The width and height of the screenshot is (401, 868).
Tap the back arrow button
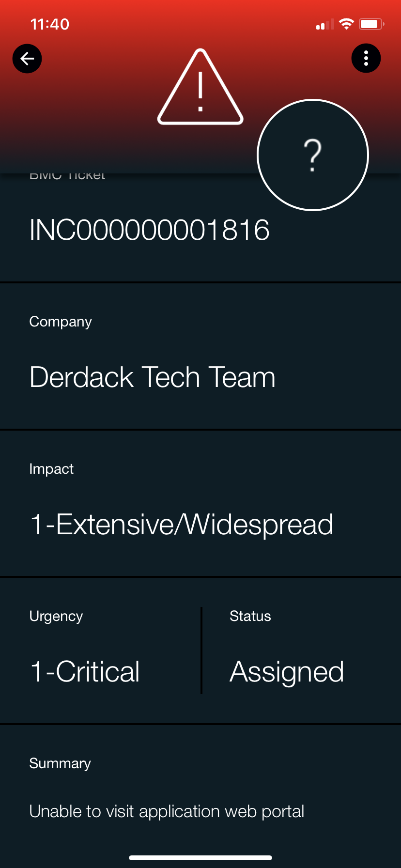click(27, 59)
